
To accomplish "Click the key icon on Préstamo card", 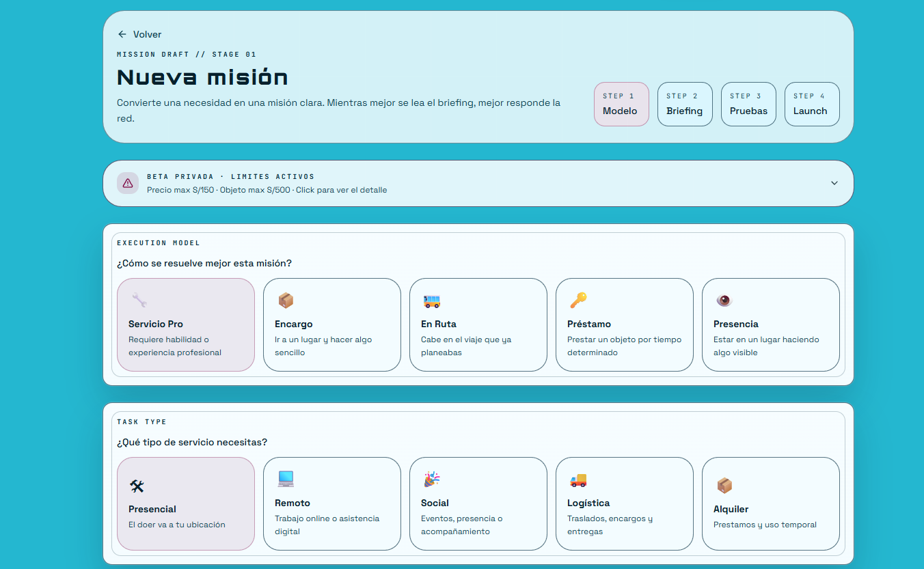I will coord(578,300).
